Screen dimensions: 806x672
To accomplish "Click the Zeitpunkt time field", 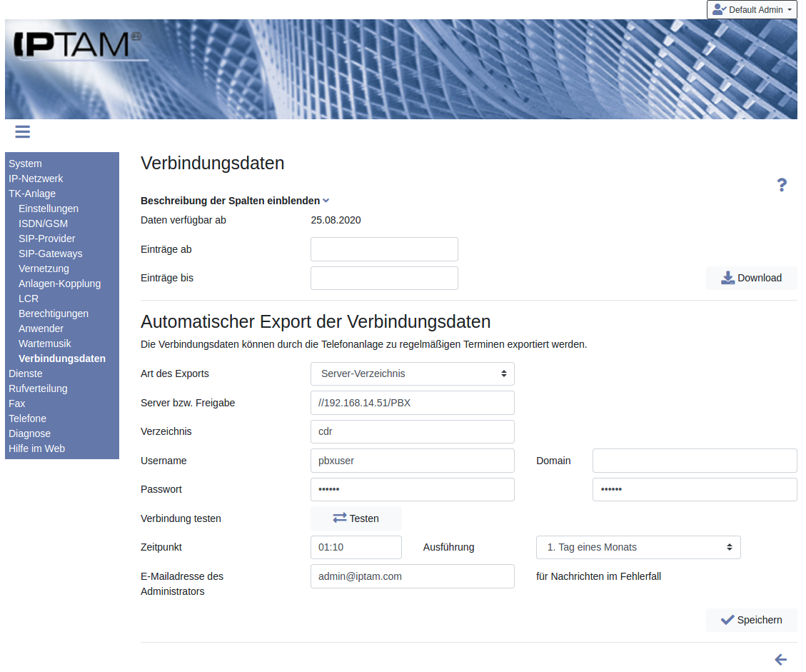I will pyautogui.click(x=356, y=547).
